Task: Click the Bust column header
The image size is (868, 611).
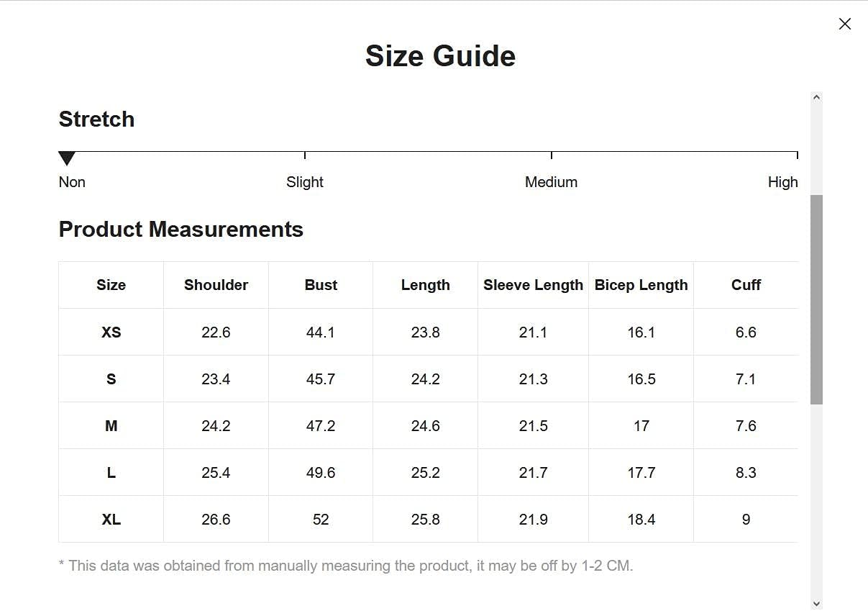Action: click(x=321, y=285)
